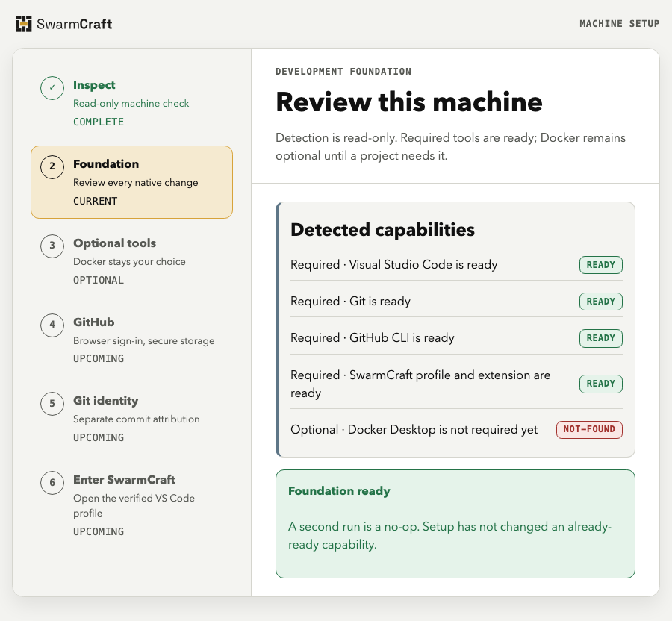Image resolution: width=672 pixels, height=621 pixels.
Task: Click 'Open the verified VS Code profile' subtitle
Action: (x=134, y=506)
